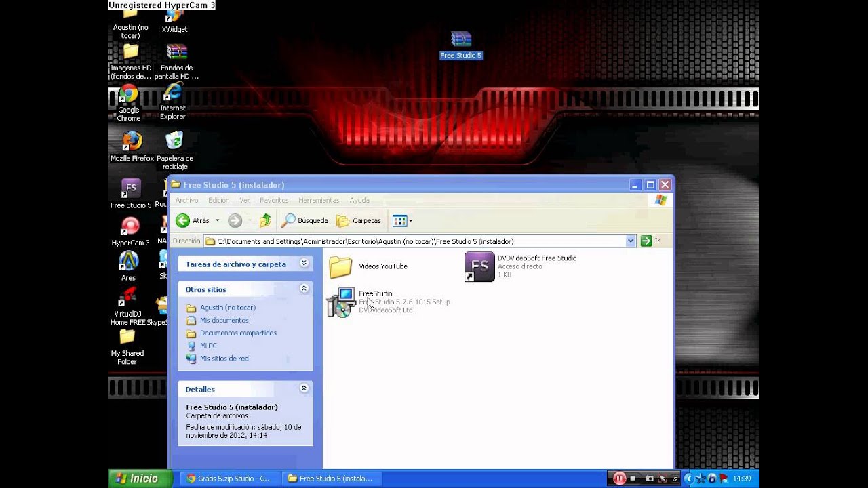This screenshot has height=488, width=868.
Task: Select Internet Explorer desktop shortcut
Action: (173, 102)
